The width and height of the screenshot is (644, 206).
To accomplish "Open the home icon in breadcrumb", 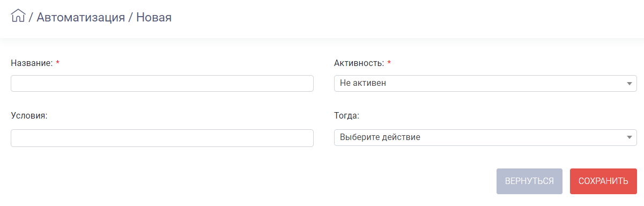I will pos(18,16).
